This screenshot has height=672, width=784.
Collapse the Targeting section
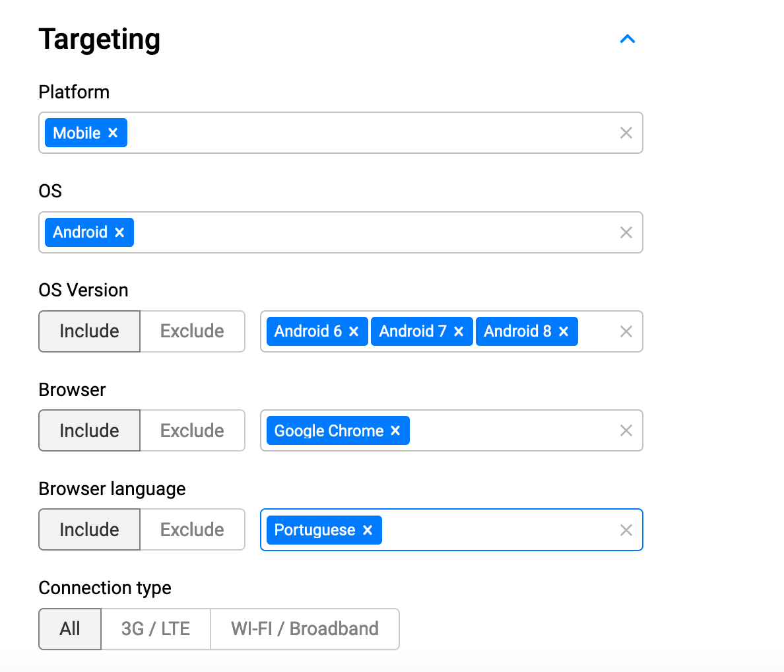click(x=627, y=39)
